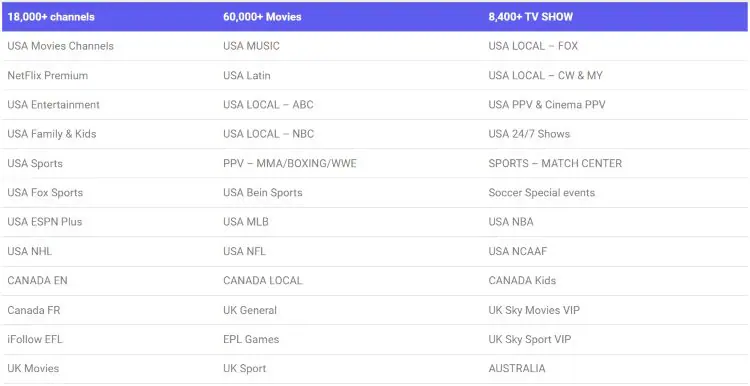The image size is (750, 386).
Task: Open PPV – MMA/BOXING/WWE category
Action: tap(289, 164)
